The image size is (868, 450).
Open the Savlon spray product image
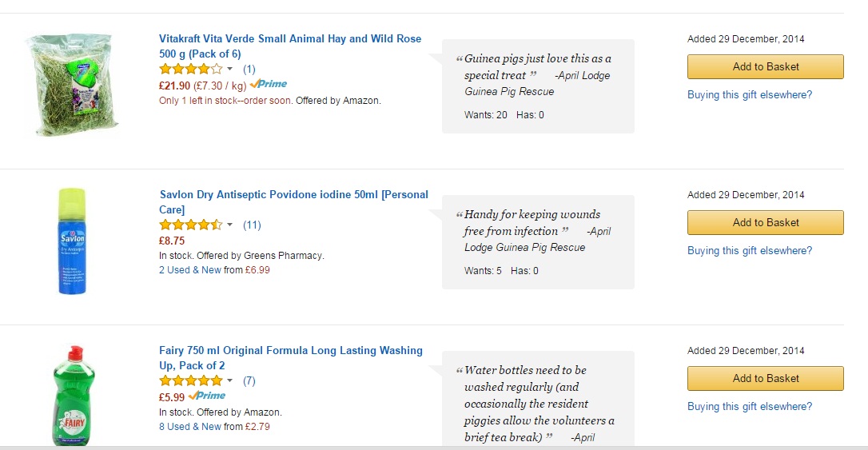73,241
